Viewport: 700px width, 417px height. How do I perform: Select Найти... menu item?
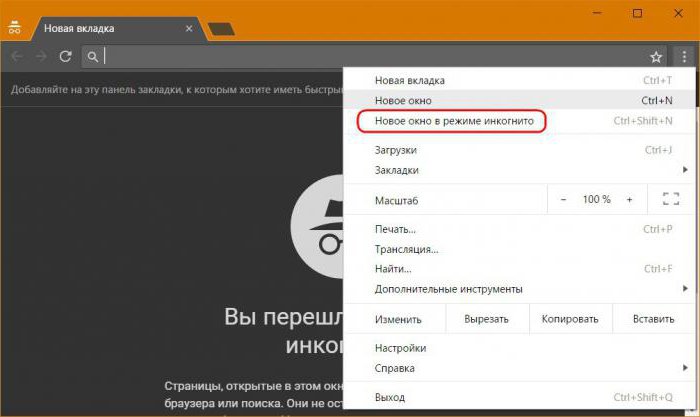519,269
